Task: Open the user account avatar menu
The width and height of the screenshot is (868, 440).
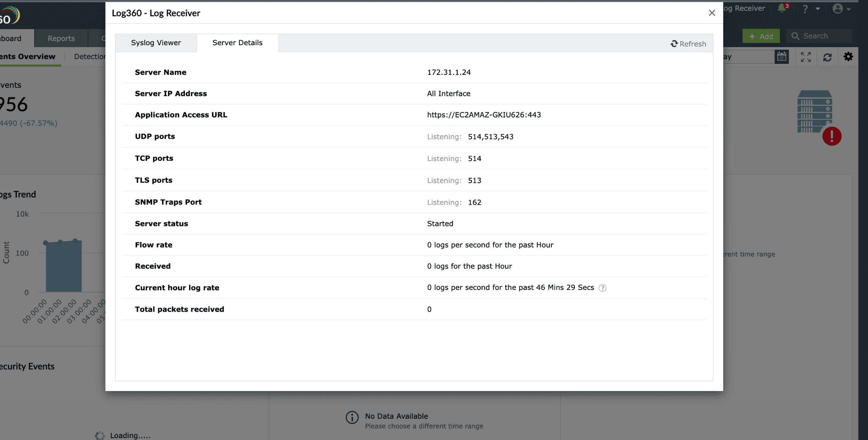Action: (837, 9)
